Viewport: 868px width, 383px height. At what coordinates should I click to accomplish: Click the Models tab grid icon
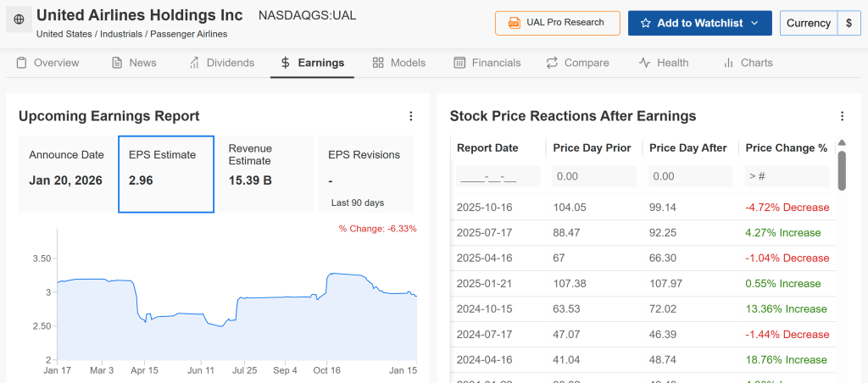point(378,63)
